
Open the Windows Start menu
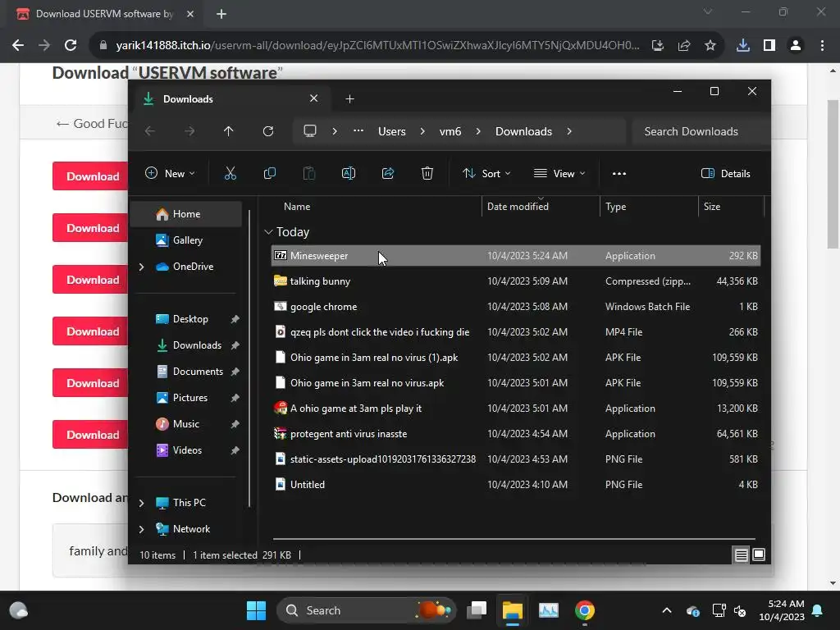256,610
